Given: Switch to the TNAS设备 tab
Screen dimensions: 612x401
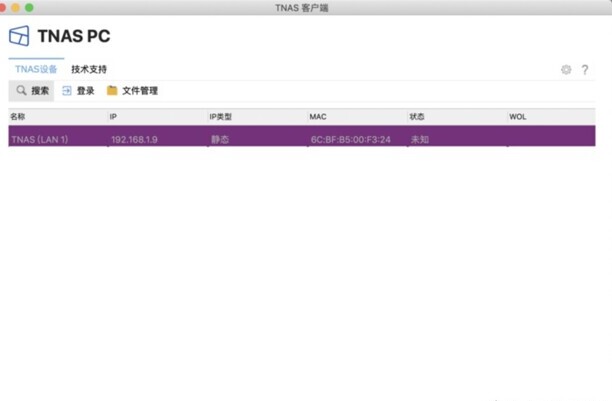Looking at the screenshot, I should click(36, 69).
